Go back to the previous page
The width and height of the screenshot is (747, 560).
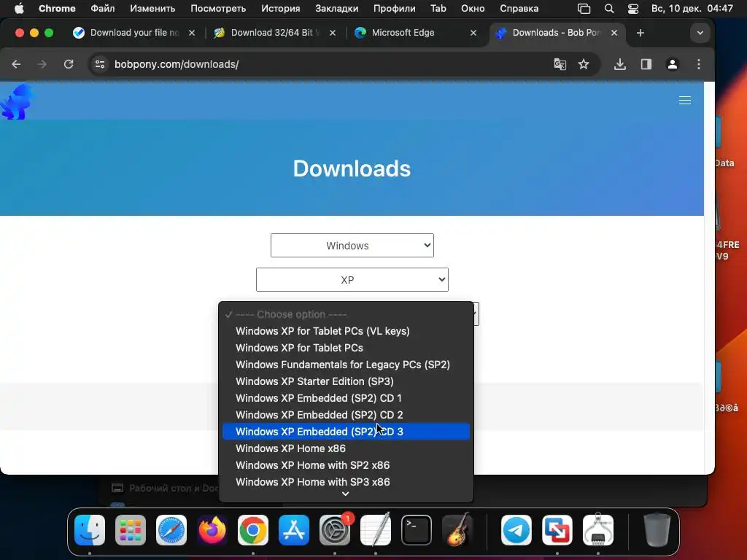click(x=16, y=64)
